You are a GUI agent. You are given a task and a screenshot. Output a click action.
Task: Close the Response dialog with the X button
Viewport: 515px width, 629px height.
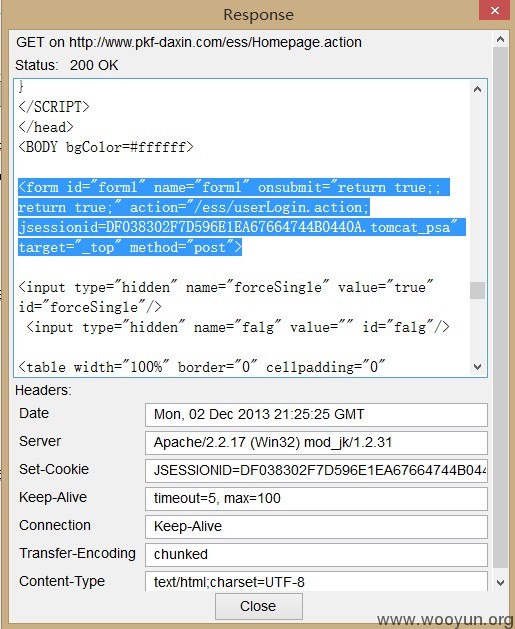point(495,10)
